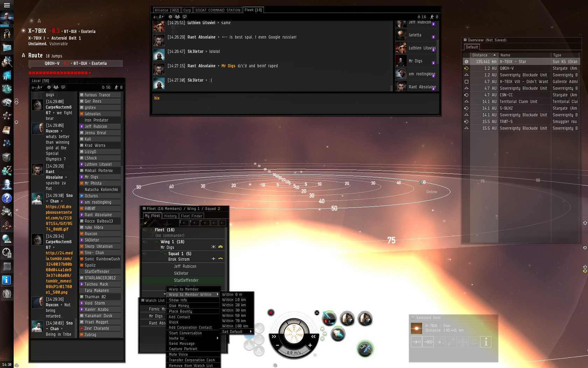Click the Look At eye icon
588x368 pixels.
coord(474,342)
